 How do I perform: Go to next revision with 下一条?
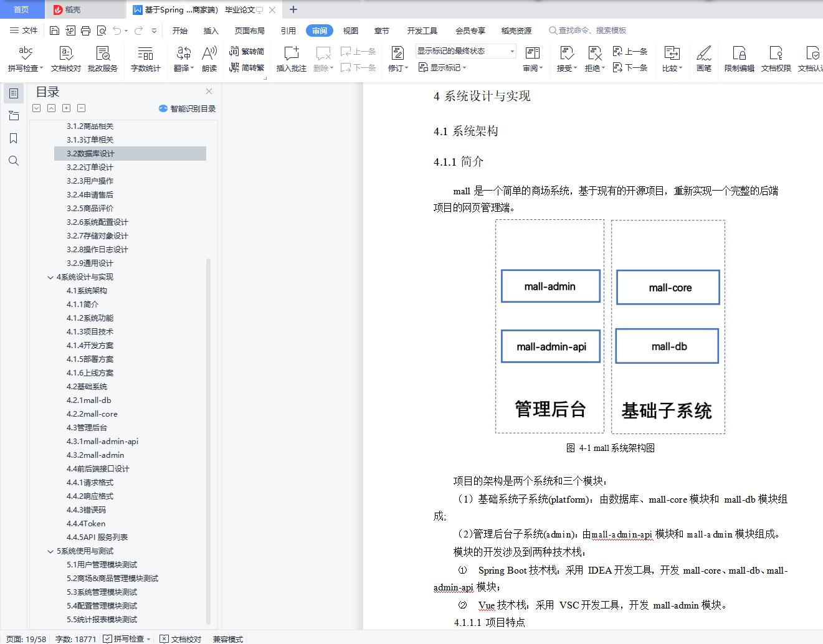click(x=630, y=67)
